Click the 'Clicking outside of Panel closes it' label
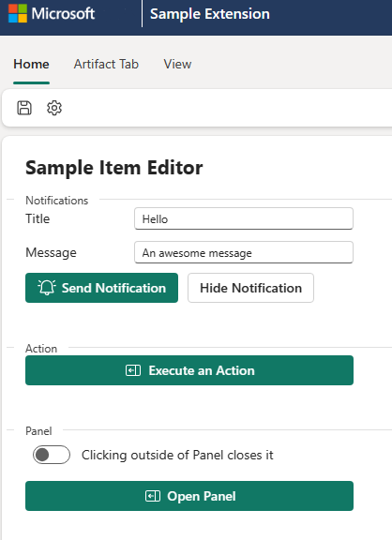 [x=177, y=455]
